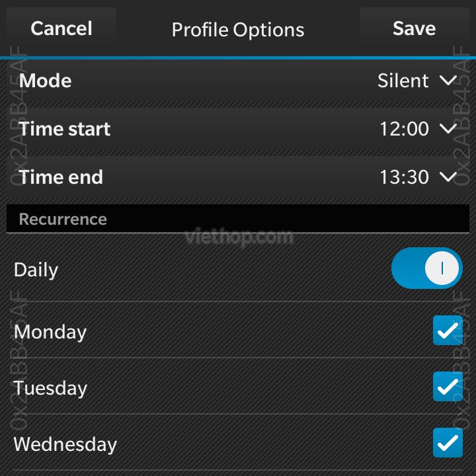The image size is (476, 476).
Task: Uncheck the Tuesday checkbox
Action: (x=448, y=387)
